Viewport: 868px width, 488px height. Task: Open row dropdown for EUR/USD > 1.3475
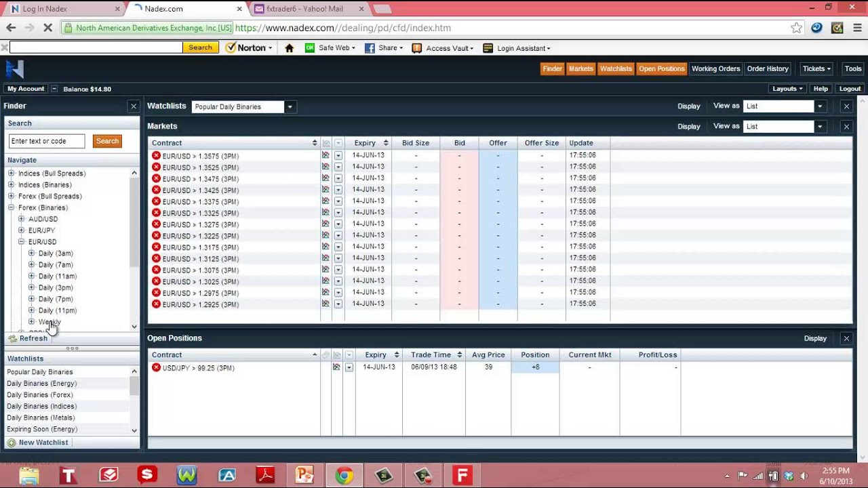[338, 178]
